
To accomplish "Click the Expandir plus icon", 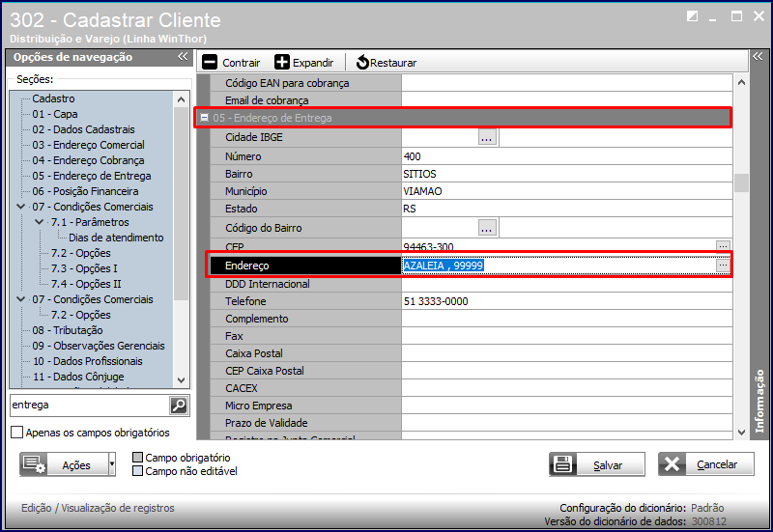I will pos(282,62).
